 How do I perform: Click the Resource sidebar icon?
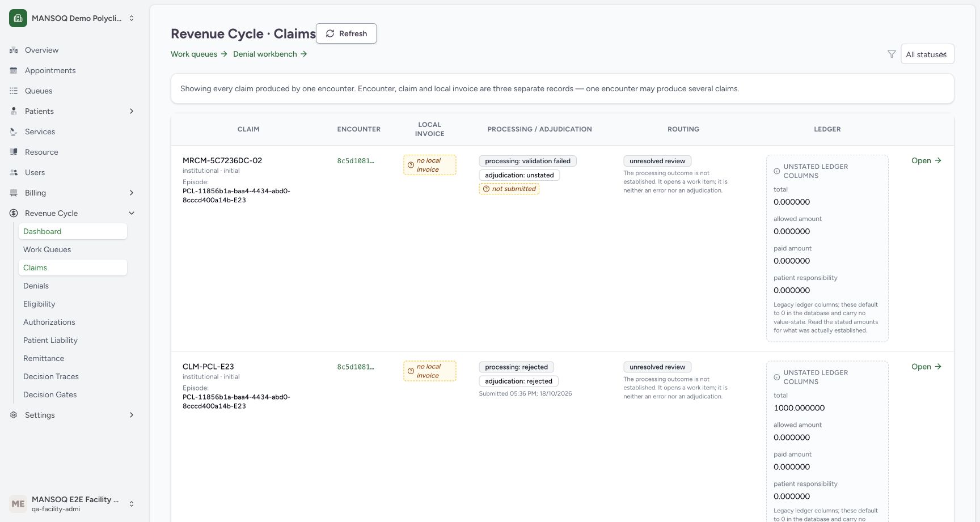pos(14,152)
